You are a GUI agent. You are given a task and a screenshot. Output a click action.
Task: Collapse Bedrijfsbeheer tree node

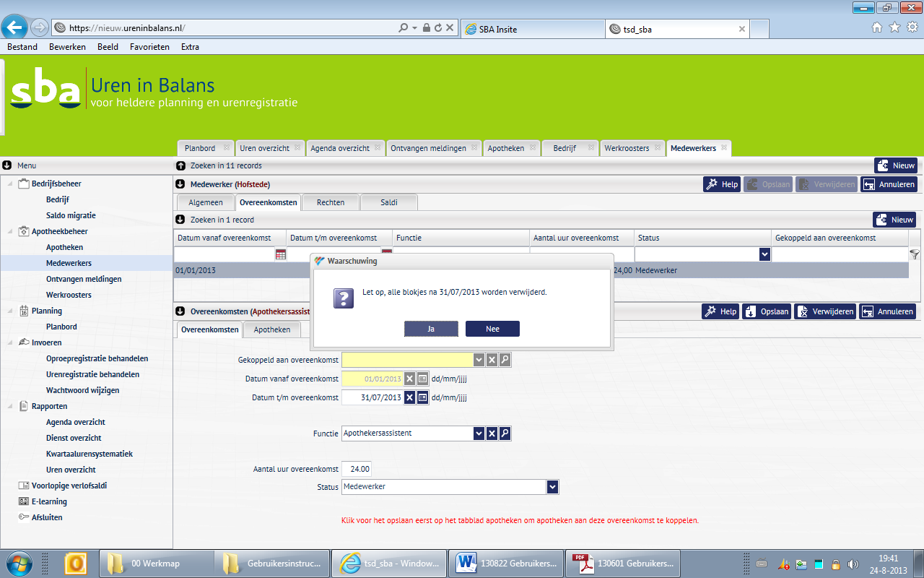10,184
